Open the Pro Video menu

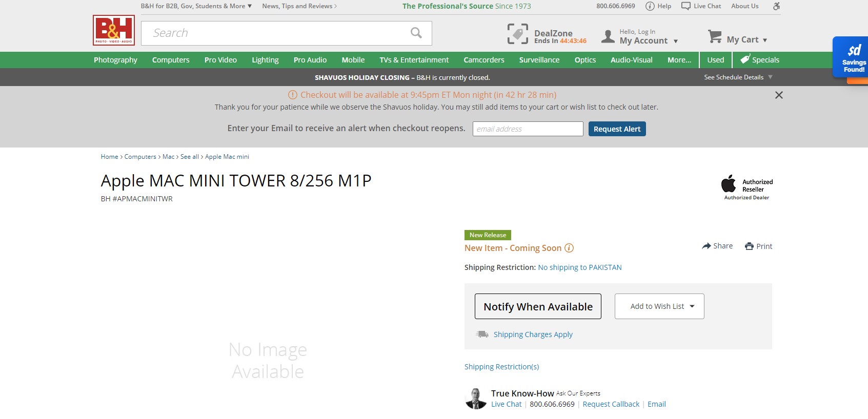tap(220, 60)
